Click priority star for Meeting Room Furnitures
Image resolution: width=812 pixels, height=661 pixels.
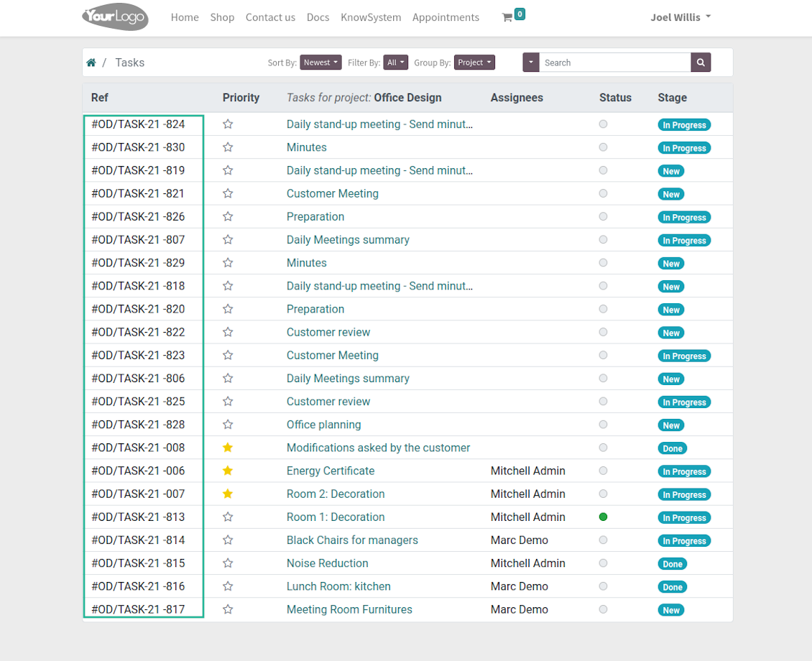228,609
